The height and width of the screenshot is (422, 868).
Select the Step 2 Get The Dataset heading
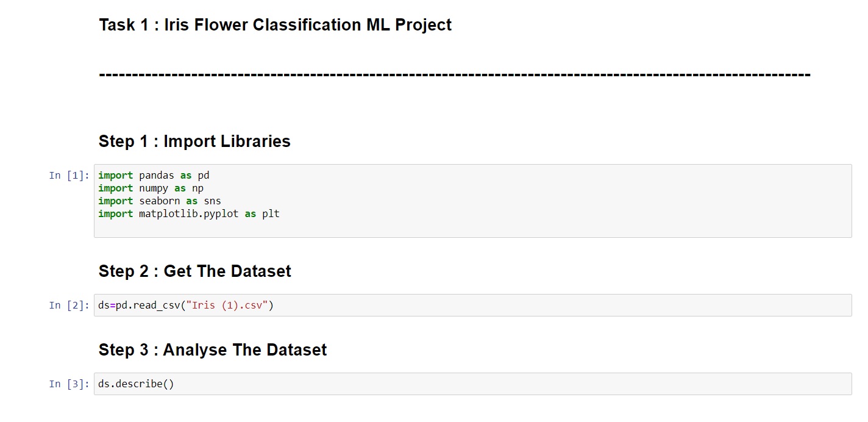(x=195, y=271)
